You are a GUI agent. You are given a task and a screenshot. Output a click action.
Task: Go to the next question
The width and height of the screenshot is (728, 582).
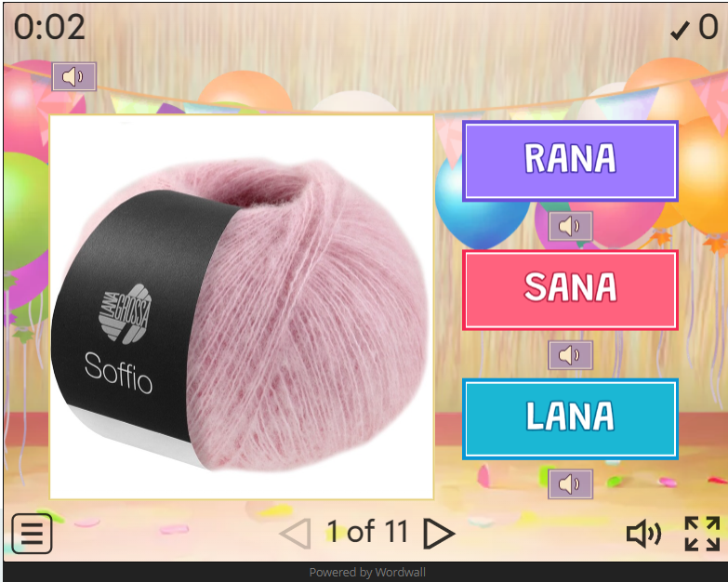tap(439, 534)
